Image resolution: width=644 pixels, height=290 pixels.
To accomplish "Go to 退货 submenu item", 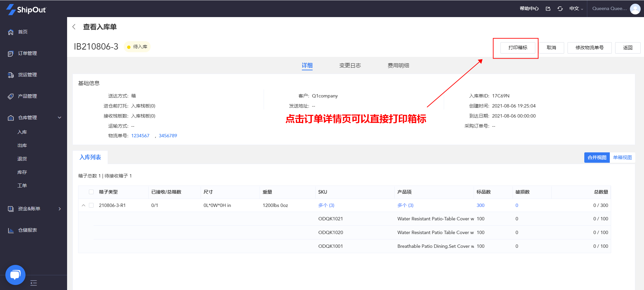I will pos(22,159).
